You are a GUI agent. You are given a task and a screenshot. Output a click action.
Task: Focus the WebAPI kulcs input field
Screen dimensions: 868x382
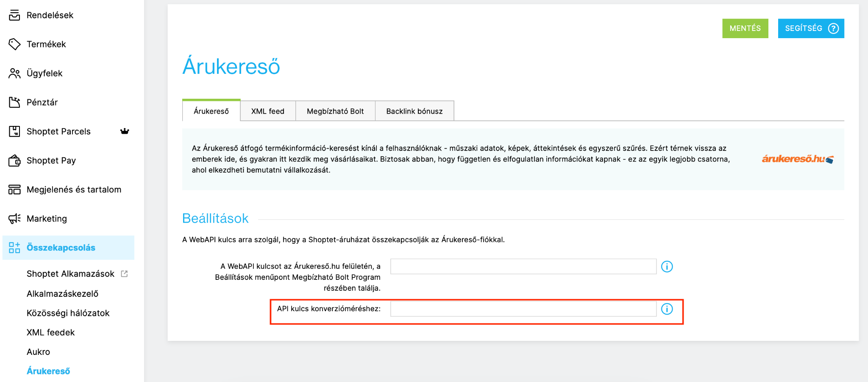coord(523,267)
